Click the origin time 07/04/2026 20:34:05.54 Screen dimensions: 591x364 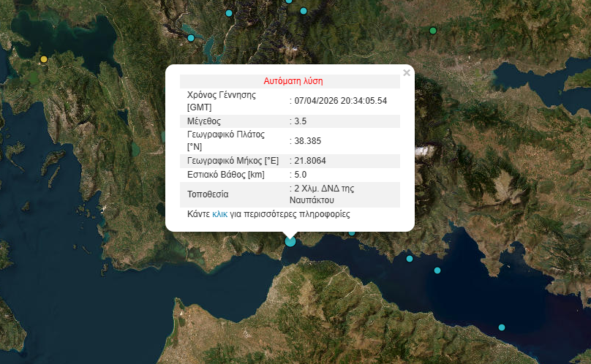[340, 101]
